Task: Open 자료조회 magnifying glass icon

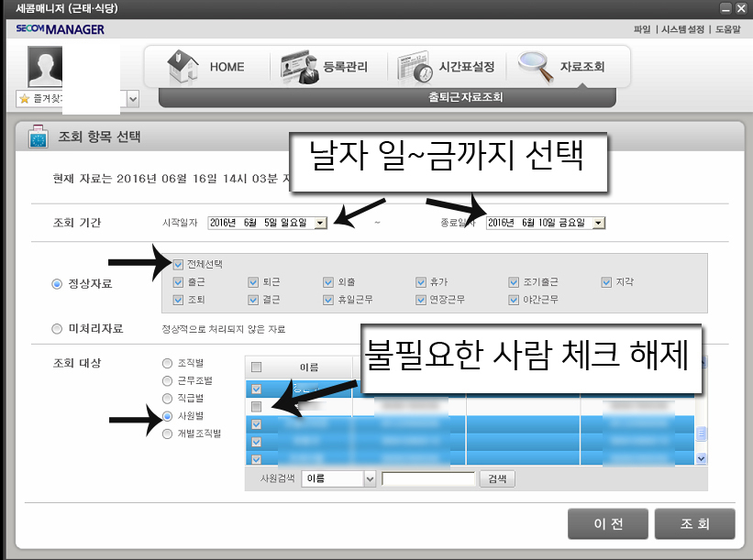Action: tap(536, 67)
